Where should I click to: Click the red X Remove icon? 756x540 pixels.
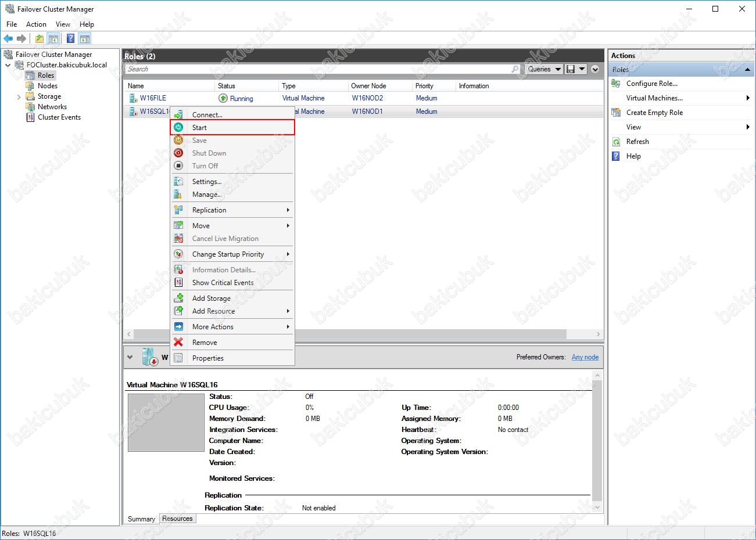[x=178, y=342]
